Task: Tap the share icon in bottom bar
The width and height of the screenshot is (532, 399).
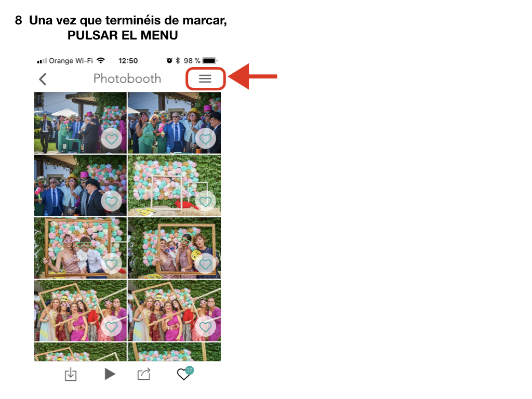Action: pyautogui.click(x=144, y=374)
